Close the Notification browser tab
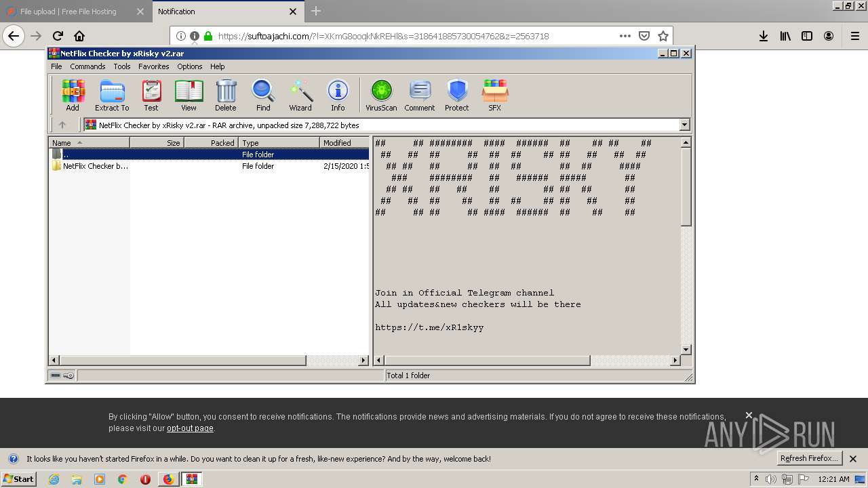Screen dimensions: 868x488 click(x=293, y=12)
